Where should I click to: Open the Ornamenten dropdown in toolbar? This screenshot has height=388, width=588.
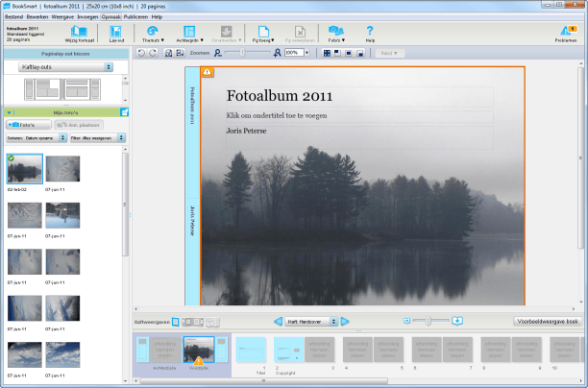tap(226, 34)
